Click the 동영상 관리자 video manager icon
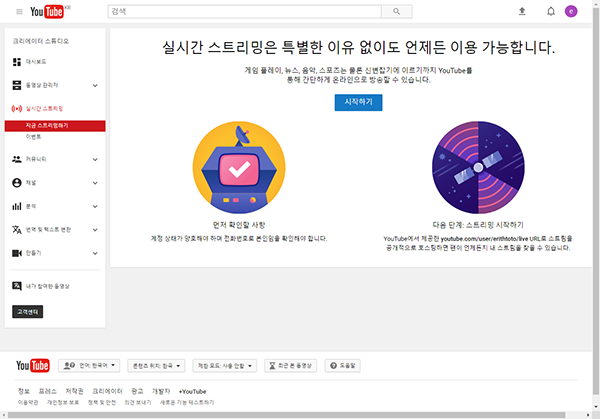 tap(17, 85)
